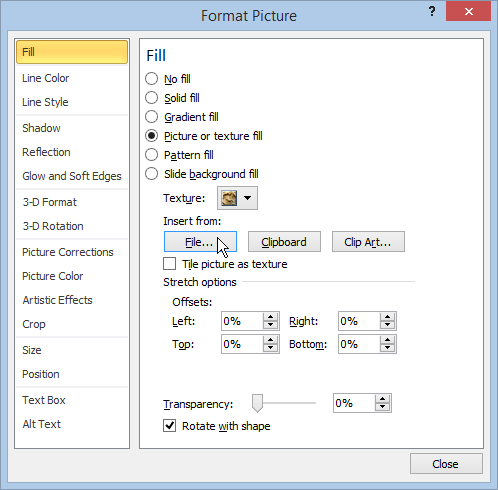The height and width of the screenshot is (490, 498).
Task: Increase the Top offset spinner arrow
Action: 270,340
